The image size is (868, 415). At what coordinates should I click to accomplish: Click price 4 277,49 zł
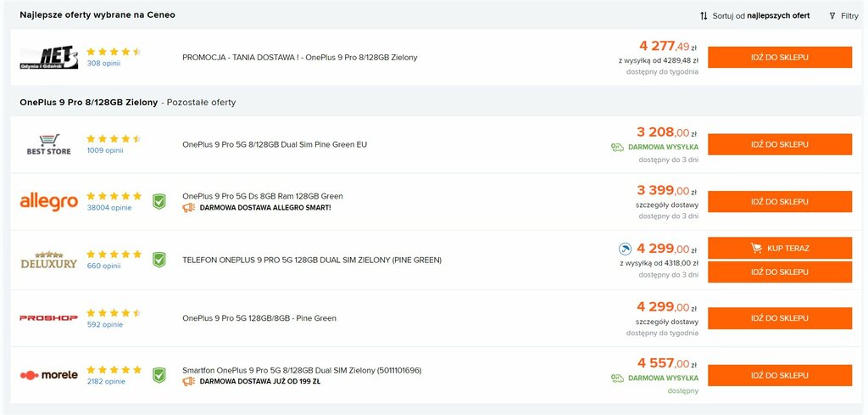[x=668, y=46]
